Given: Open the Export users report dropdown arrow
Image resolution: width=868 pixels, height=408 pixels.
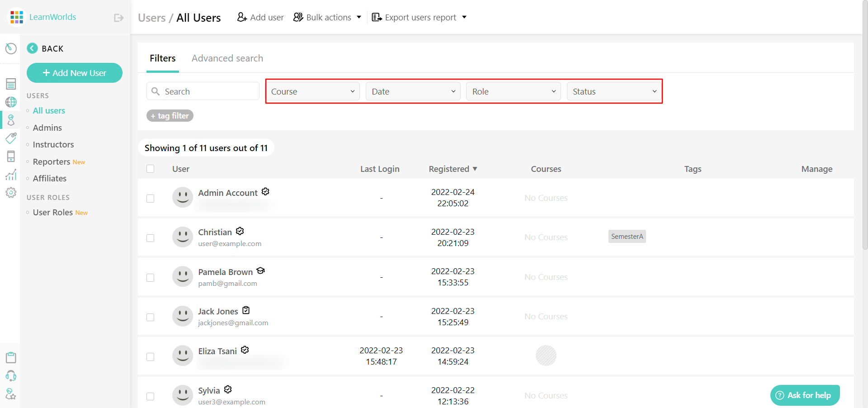Looking at the screenshot, I should coord(464,17).
